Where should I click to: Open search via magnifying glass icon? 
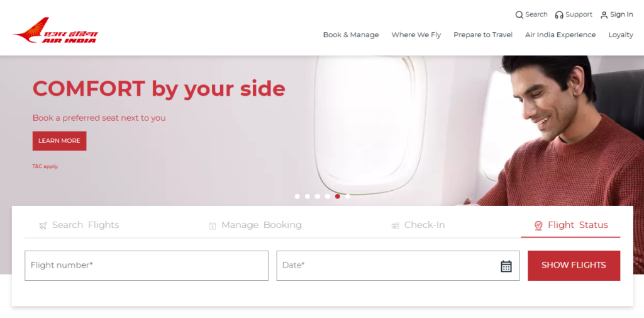pos(519,15)
